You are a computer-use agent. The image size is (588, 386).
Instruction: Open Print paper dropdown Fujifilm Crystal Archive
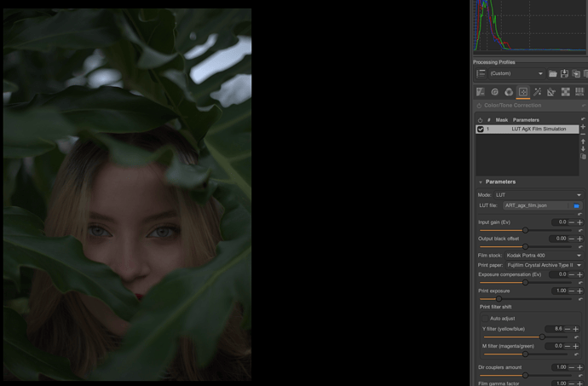545,265
